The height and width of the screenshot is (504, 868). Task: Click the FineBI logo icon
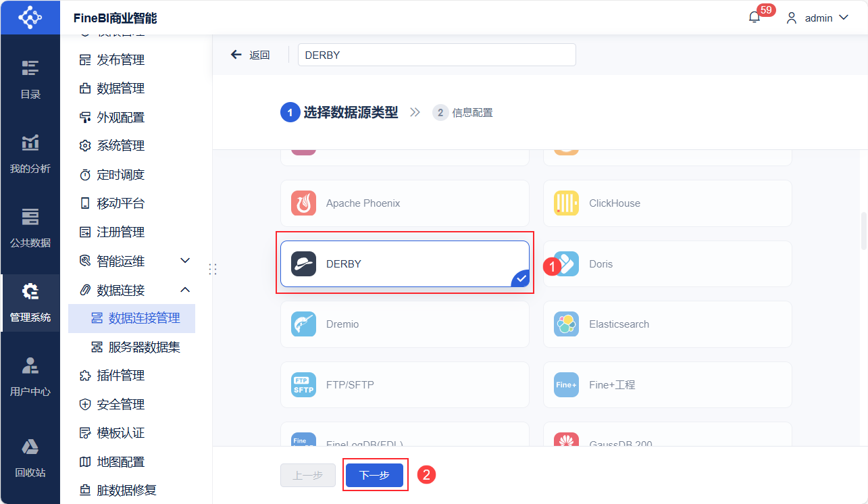click(x=30, y=17)
